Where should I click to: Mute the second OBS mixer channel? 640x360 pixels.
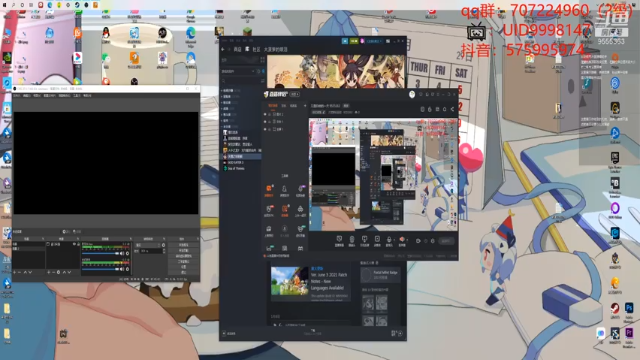122,269
